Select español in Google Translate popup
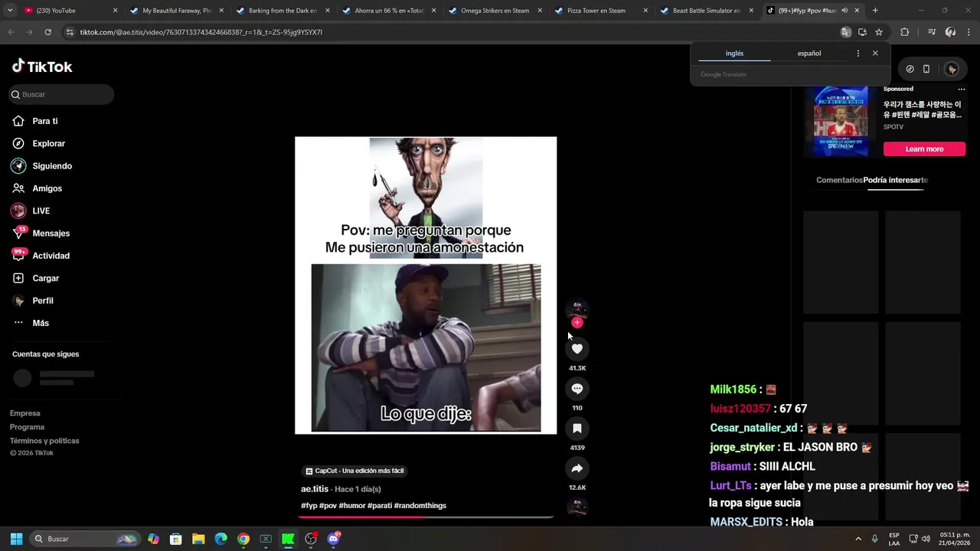Viewport: 980px width, 551px height. [x=809, y=54]
